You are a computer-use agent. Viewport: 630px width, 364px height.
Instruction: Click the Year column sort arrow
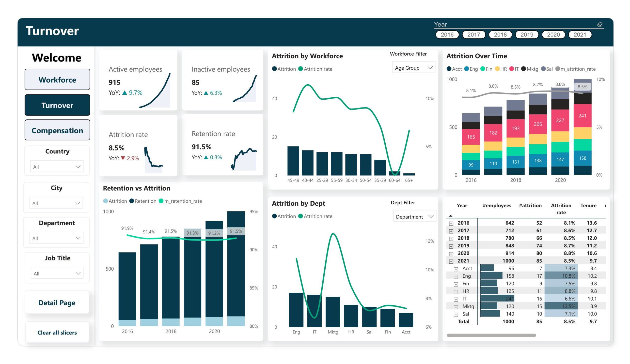click(x=451, y=215)
